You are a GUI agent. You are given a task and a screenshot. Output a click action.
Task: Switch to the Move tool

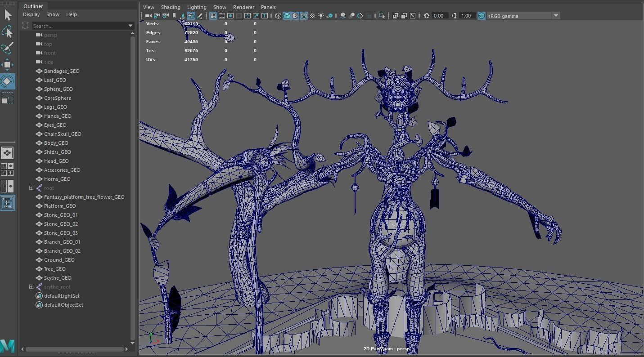tap(8, 65)
